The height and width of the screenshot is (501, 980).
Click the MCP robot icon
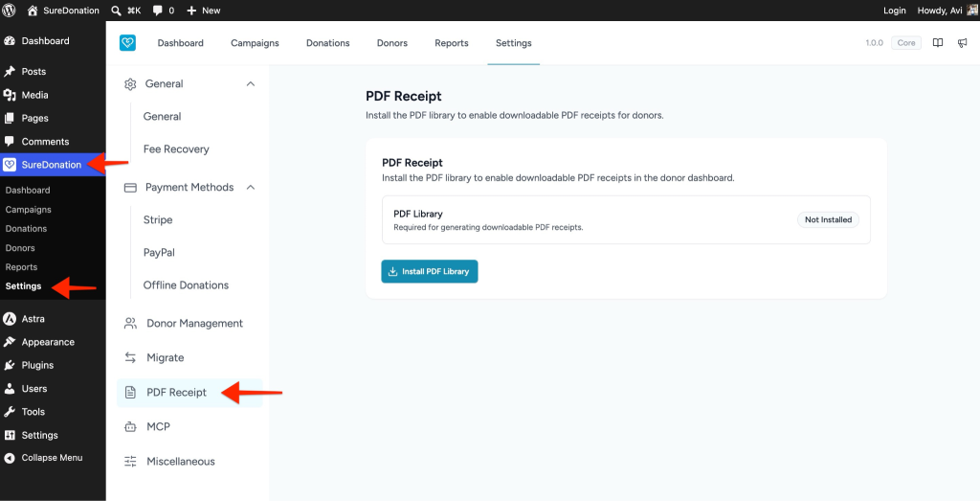130,427
